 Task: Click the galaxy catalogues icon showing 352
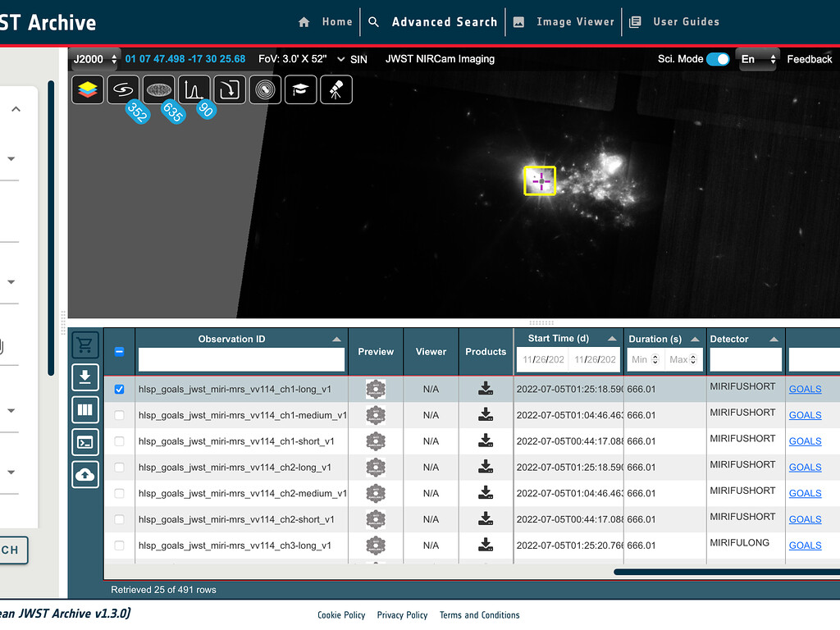(123, 89)
